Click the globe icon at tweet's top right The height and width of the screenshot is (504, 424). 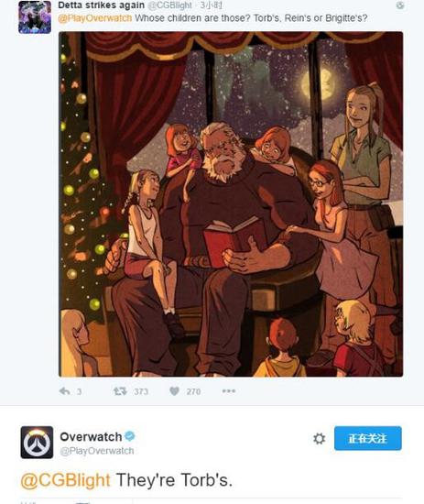(x=400, y=5)
